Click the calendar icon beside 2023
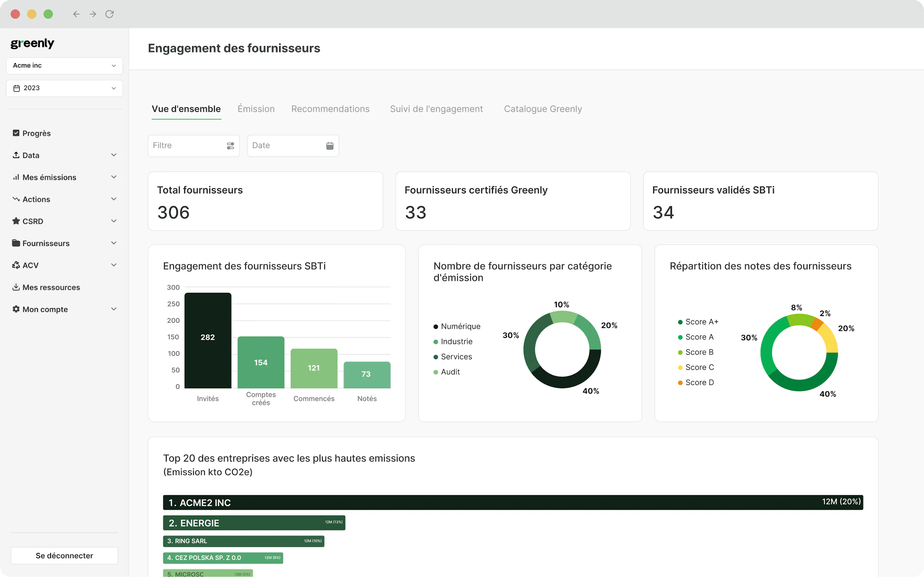 (x=16, y=88)
